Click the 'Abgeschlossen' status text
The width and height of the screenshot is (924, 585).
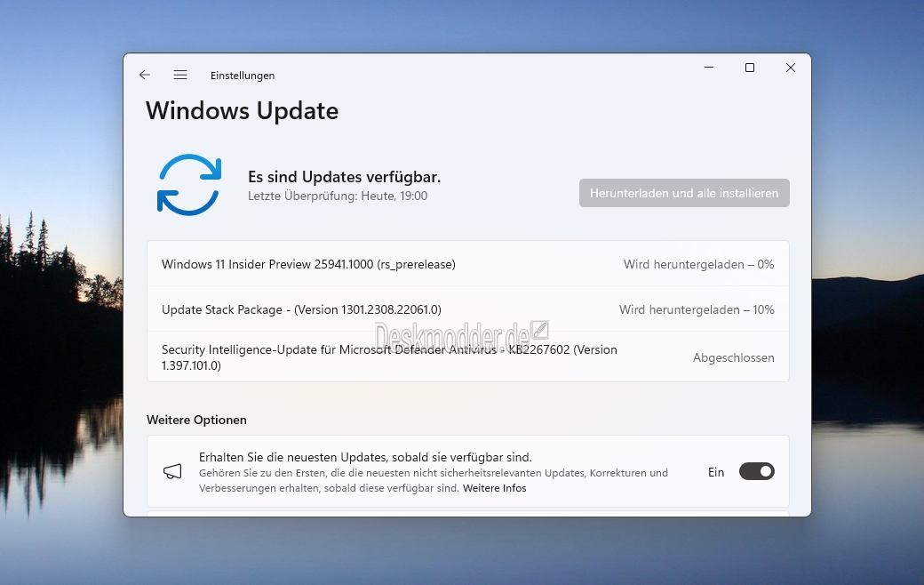click(734, 357)
